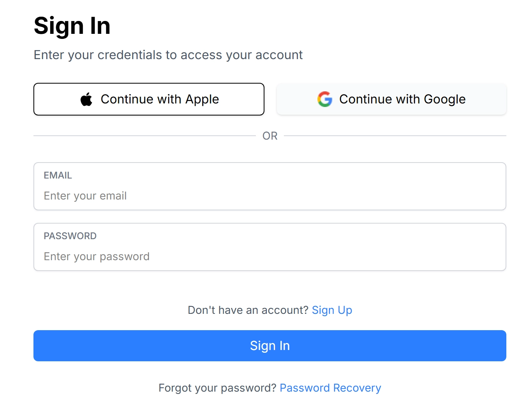This screenshot has width=532, height=406.
Task: Open the Sign Up link
Action: tap(332, 310)
